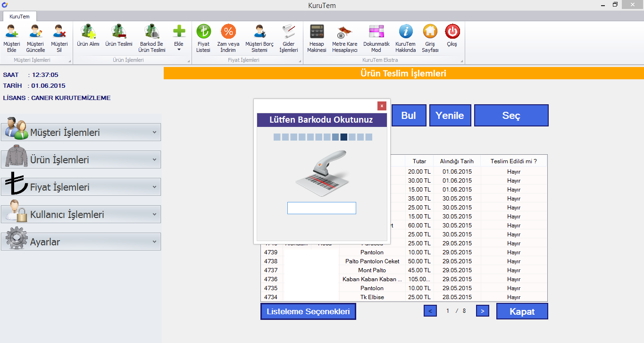Expand the Fiyat İşlemleri sidebar section
Image resolution: width=644 pixels, height=343 pixels.
pyautogui.click(x=81, y=187)
